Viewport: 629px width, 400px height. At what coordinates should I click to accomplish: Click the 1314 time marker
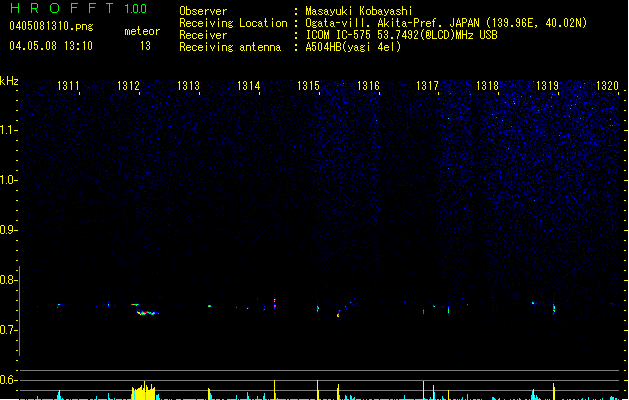pos(249,86)
